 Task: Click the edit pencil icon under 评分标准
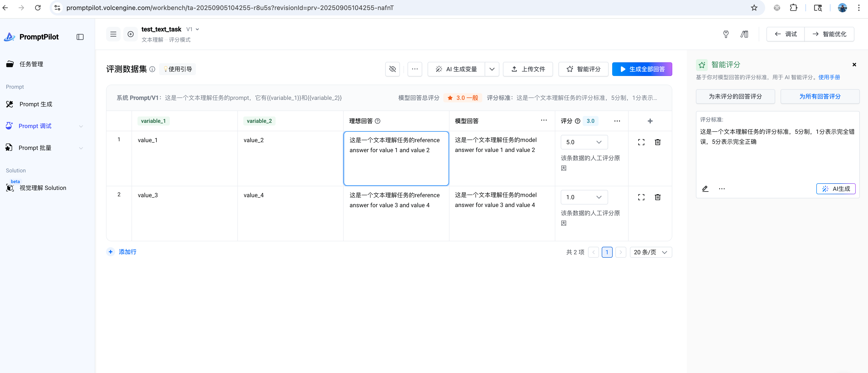[x=705, y=189]
